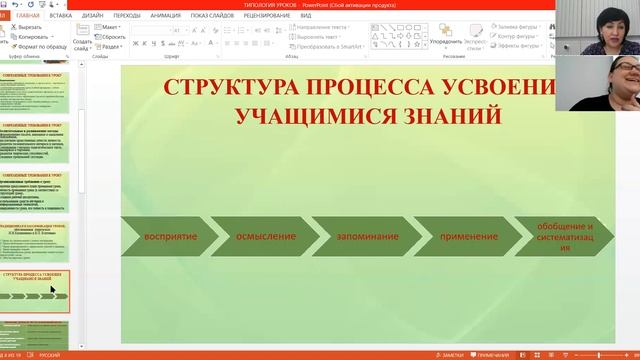
Task: Open the font size dropdown
Action: click(x=186, y=31)
